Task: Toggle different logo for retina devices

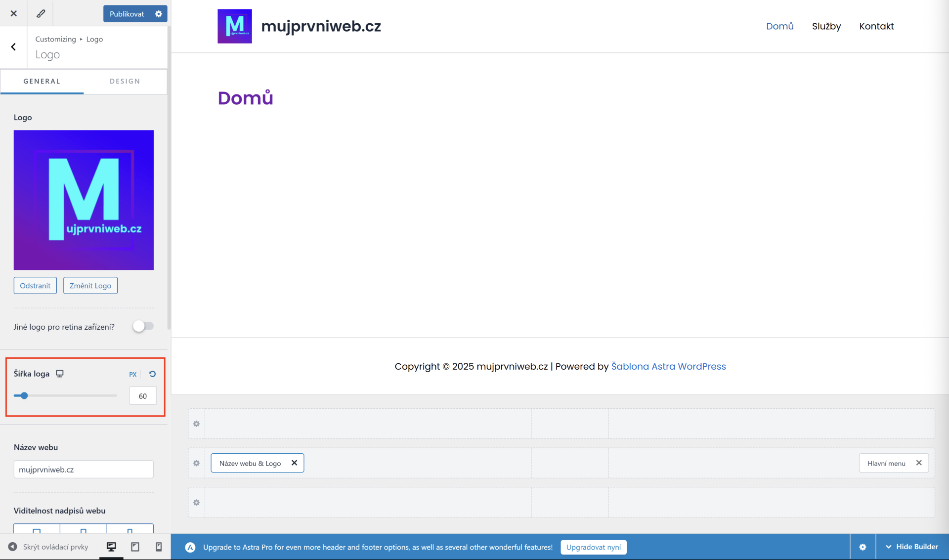Action: point(143,326)
